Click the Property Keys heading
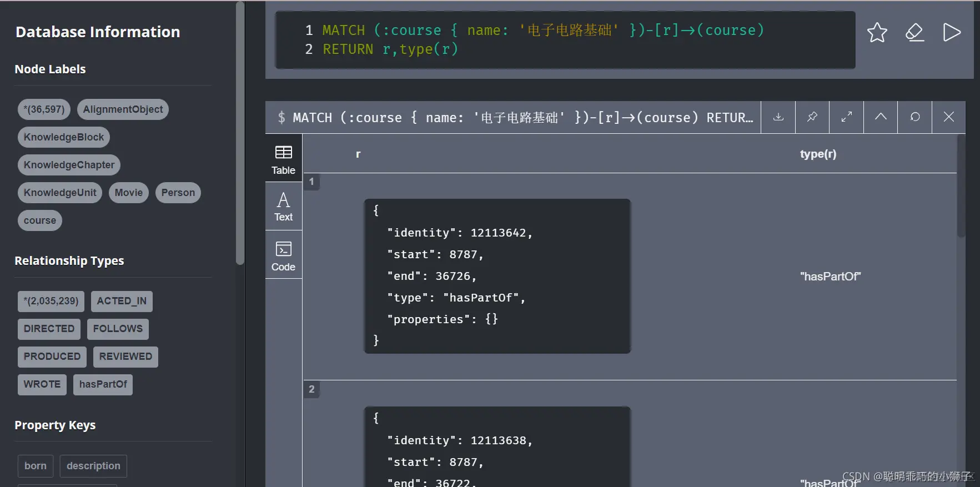The height and width of the screenshot is (487, 980). click(55, 425)
